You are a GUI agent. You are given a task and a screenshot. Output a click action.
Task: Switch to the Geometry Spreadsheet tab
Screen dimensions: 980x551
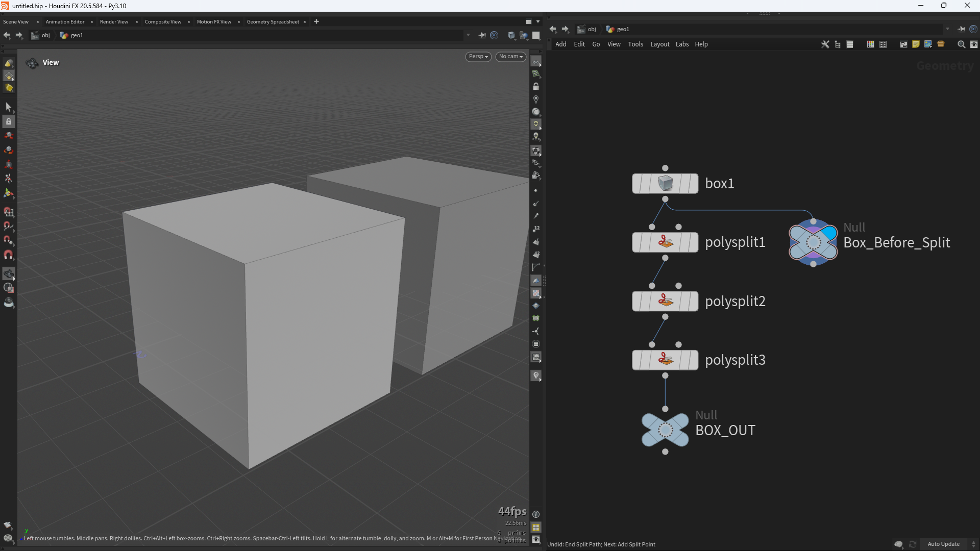point(273,21)
